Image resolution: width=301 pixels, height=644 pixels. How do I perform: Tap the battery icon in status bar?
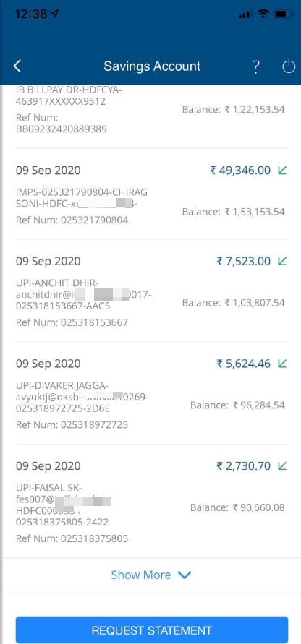[283, 14]
